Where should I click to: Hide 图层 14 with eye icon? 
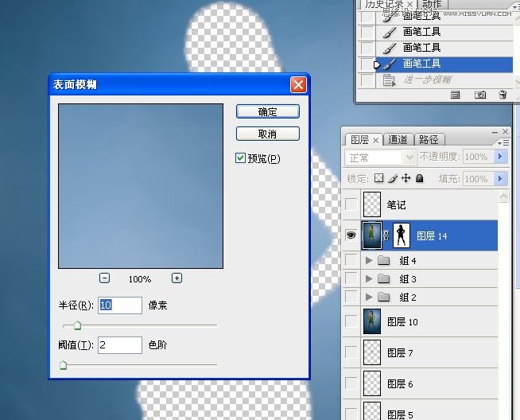pyautogui.click(x=351, y=235)
